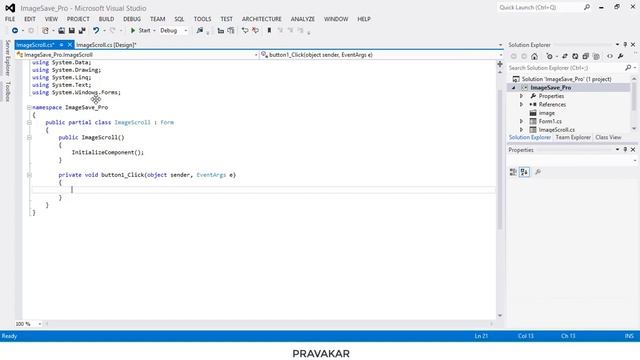Open the EDIT menu

(x=30, y=19)
